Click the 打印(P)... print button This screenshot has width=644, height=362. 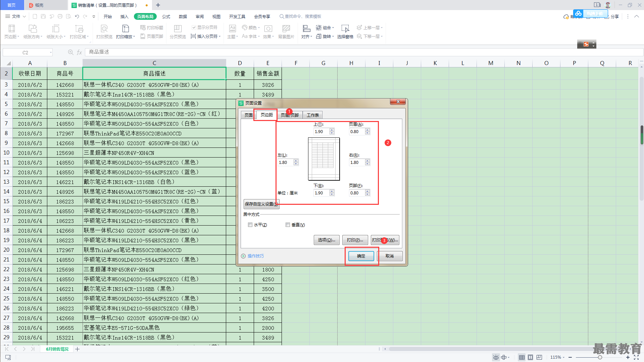coord(355,240)
